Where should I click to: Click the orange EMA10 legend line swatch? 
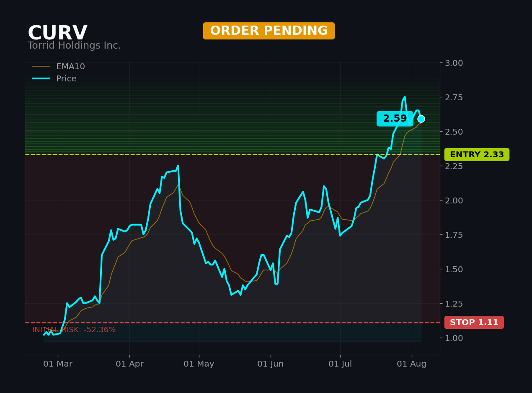[41, 67]
